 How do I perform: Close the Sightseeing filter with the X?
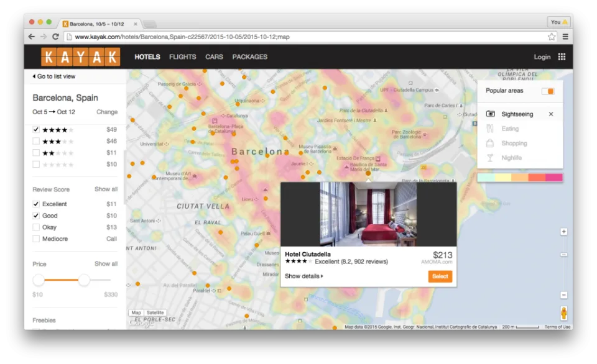[551, 114]
